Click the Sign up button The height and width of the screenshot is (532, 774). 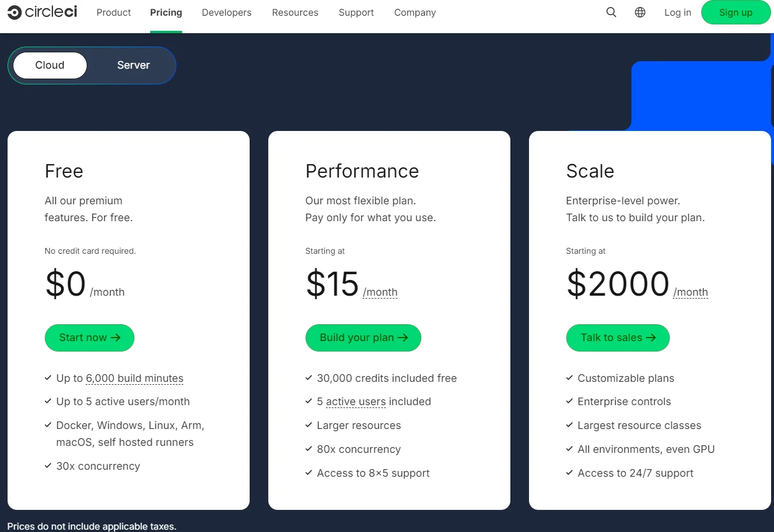coord(736,12)
